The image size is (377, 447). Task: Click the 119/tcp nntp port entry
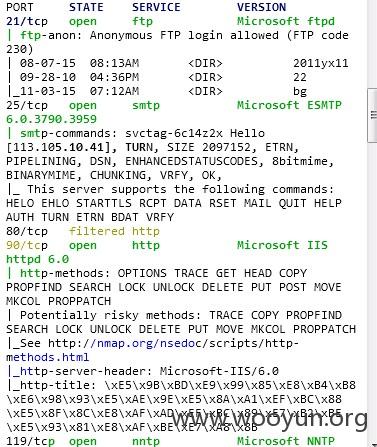[x=30, y=441]
